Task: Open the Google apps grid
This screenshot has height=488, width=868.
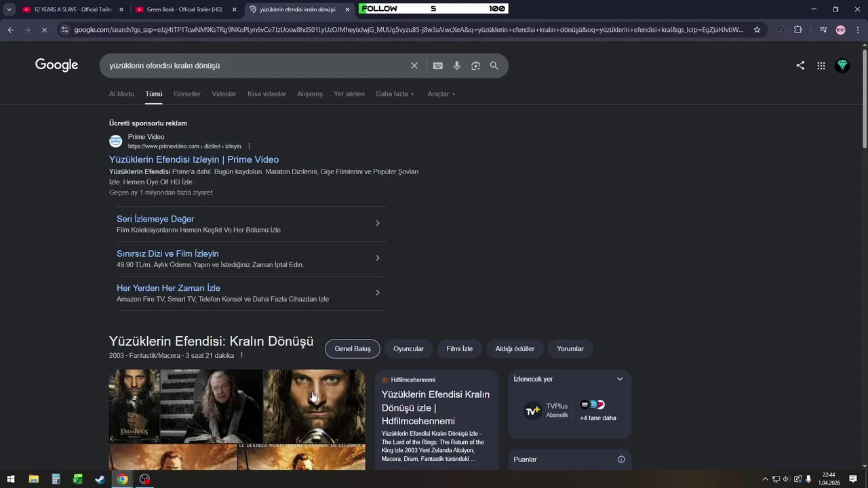Action: point(821,66)
